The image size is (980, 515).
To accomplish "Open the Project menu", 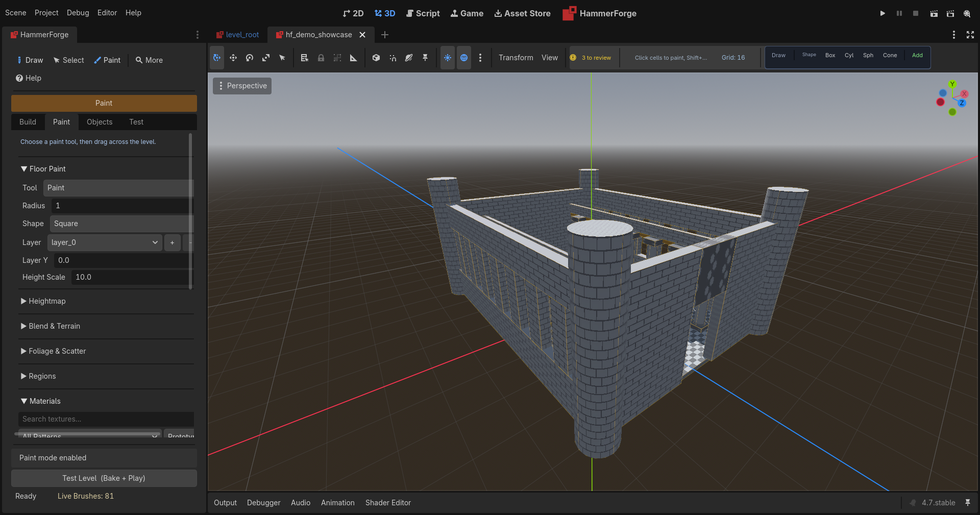I will (x=46, y=13).
